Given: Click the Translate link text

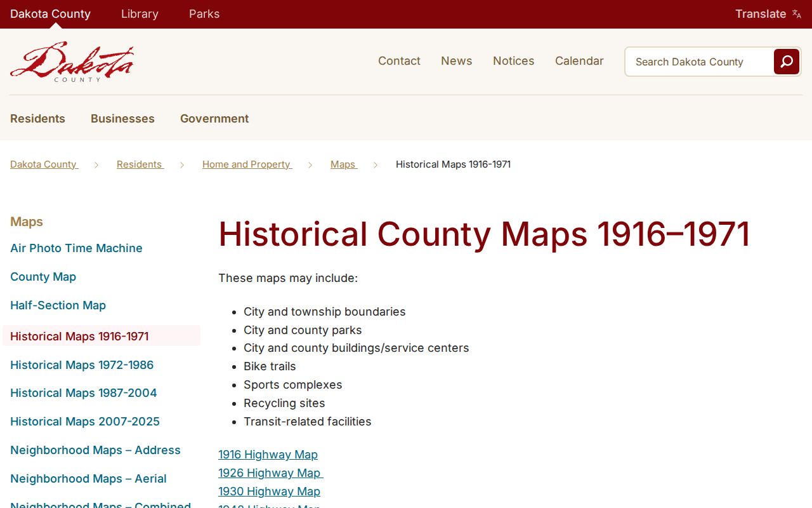Looking at the screenshot, I should point(761,14).
